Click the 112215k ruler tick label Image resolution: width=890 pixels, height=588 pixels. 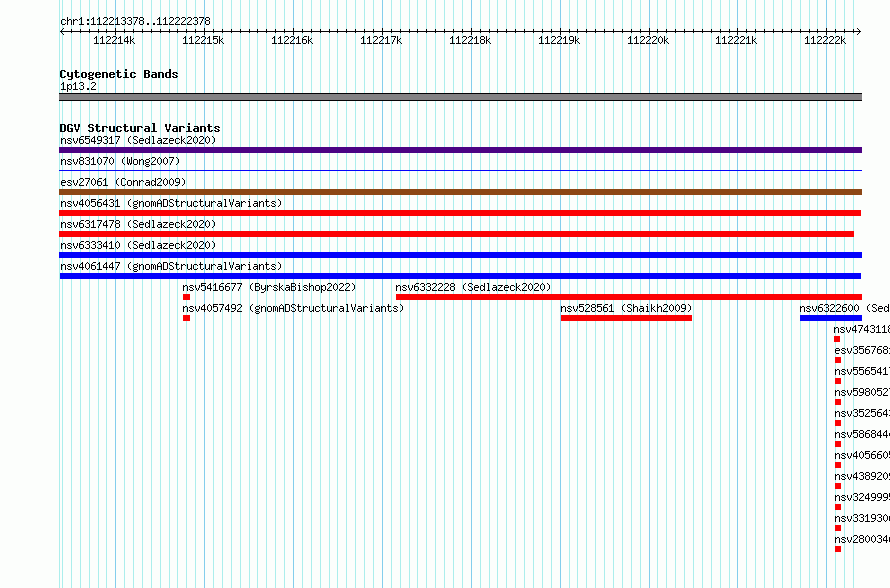click(203, 40)
